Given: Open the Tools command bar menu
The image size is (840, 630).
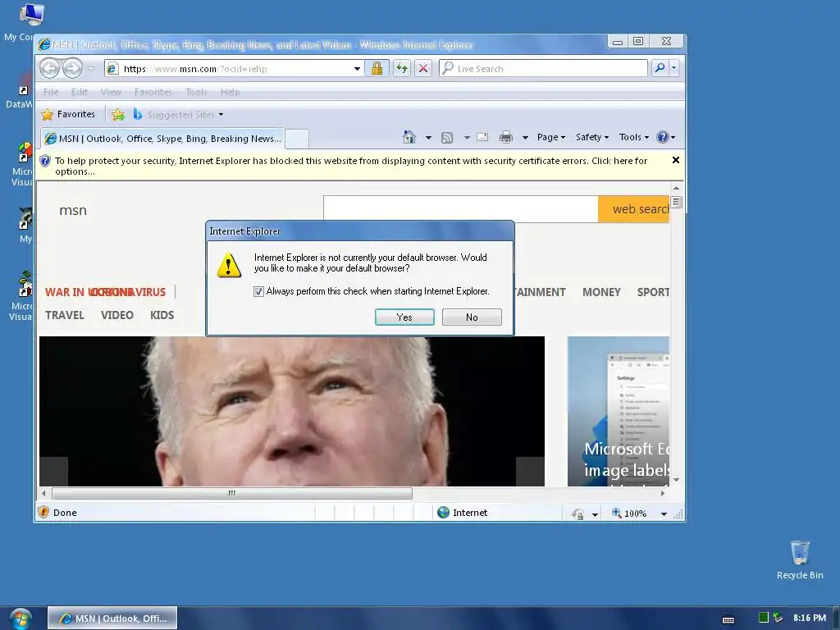Looking at the screenshot, I should pos(634,137).
